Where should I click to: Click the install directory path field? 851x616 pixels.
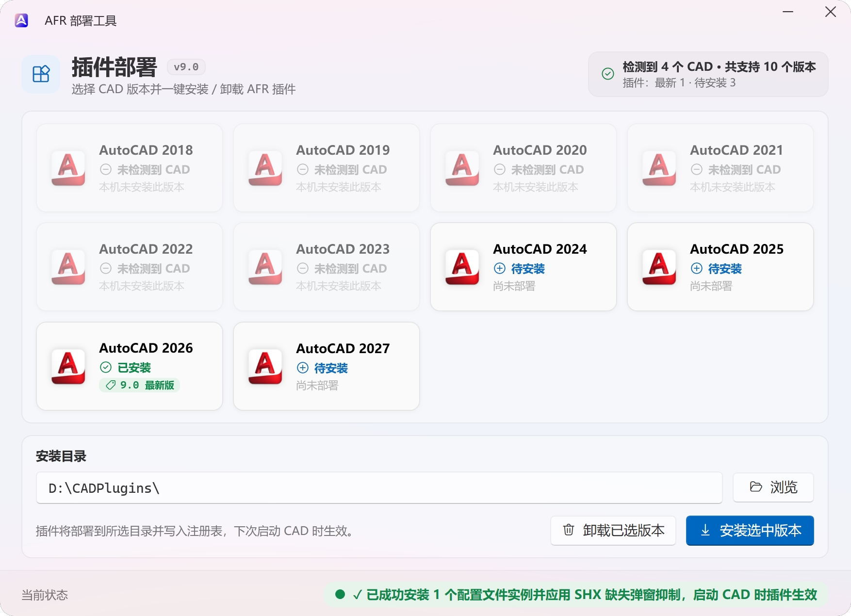(379, 487)
